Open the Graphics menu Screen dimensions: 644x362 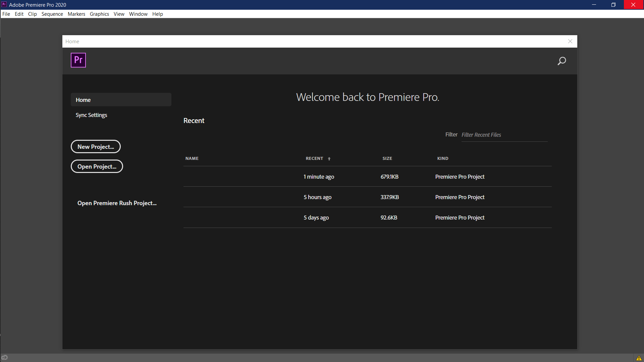99,14
